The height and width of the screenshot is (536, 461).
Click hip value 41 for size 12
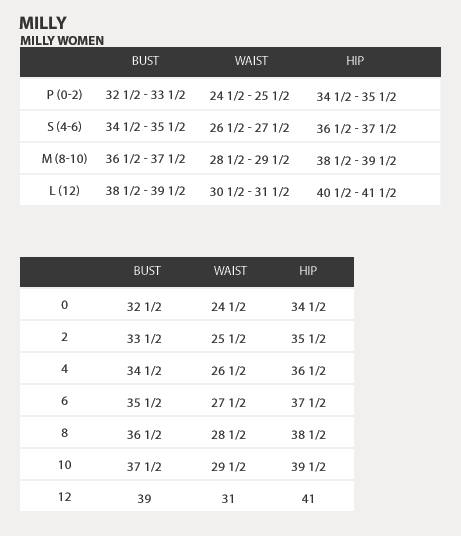coord(308,499)
